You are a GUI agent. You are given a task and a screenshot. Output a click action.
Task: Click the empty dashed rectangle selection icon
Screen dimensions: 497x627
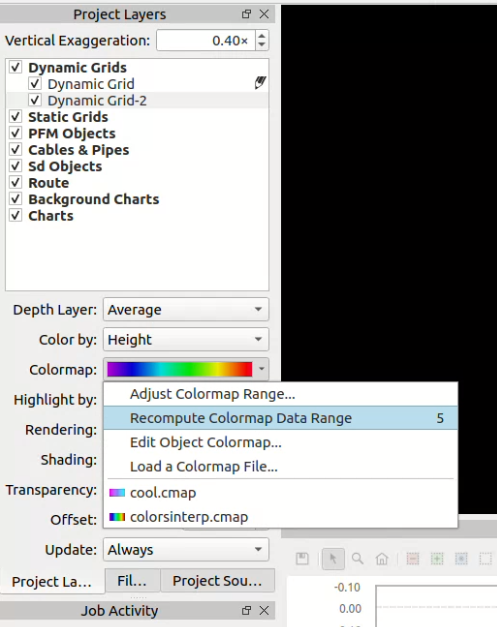tap(485, 558)
